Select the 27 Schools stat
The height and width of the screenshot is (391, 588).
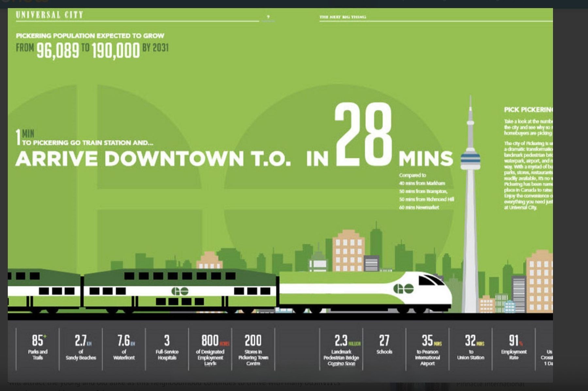[x=384, y=344]
